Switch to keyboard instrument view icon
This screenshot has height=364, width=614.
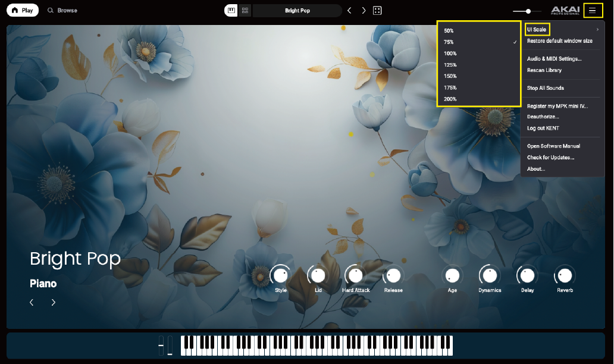tap(231, 11)
